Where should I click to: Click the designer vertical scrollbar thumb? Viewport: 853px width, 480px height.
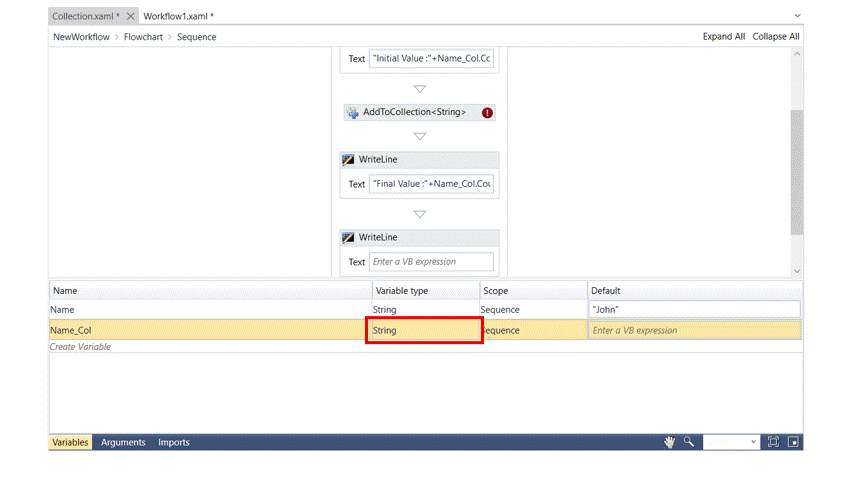[x=797, y=170]
